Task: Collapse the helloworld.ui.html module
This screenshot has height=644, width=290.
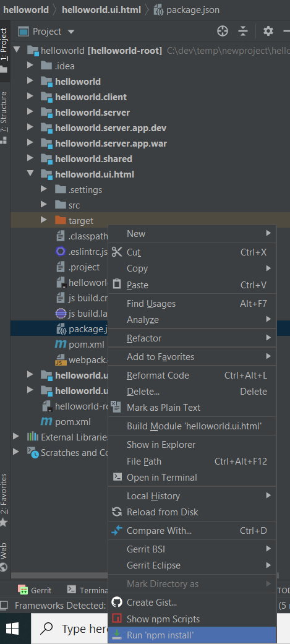Action: tap(30, 174)
